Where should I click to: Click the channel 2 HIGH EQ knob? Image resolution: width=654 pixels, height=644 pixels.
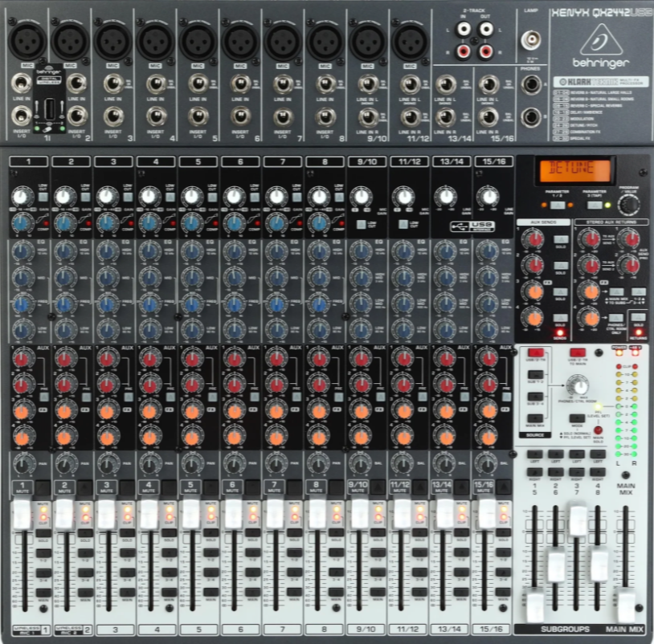click(x=64, y=251)
